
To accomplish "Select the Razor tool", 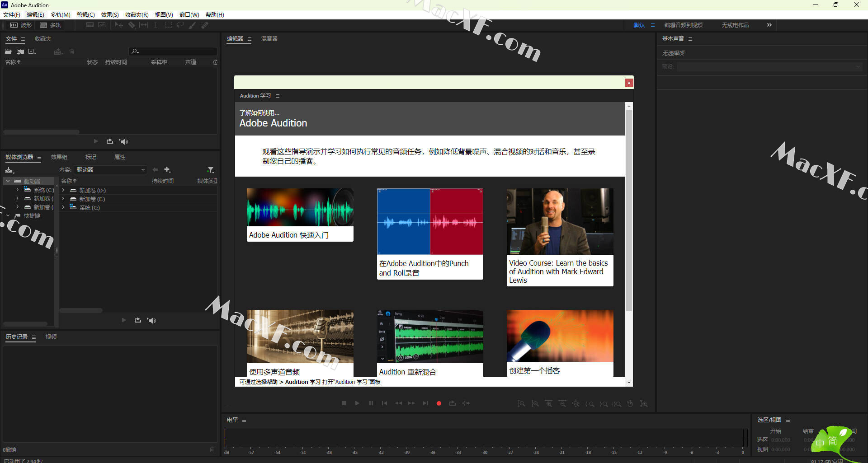I will (x=132, y=25).
